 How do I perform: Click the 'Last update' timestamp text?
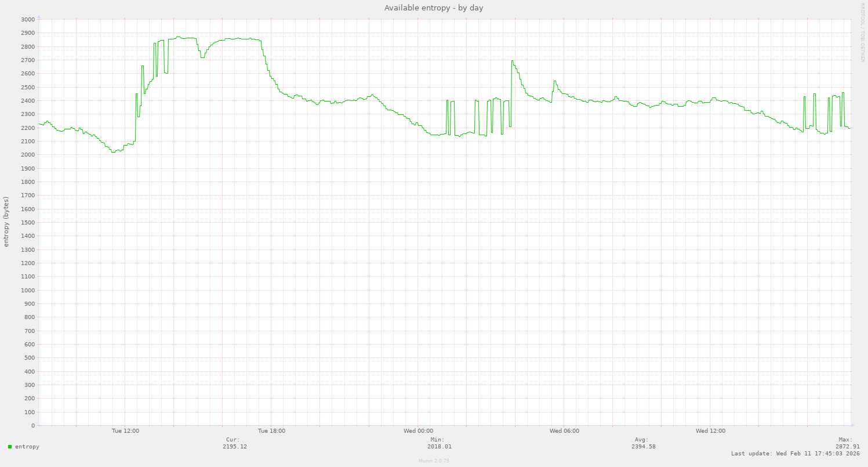click(x=795, y=454)
